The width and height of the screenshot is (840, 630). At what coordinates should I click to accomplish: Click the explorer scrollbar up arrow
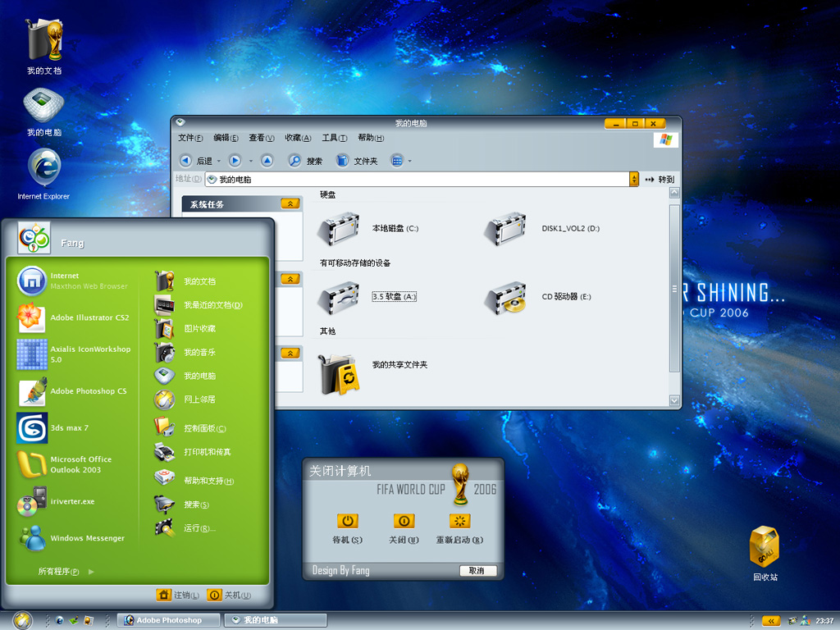coord(674,193)
